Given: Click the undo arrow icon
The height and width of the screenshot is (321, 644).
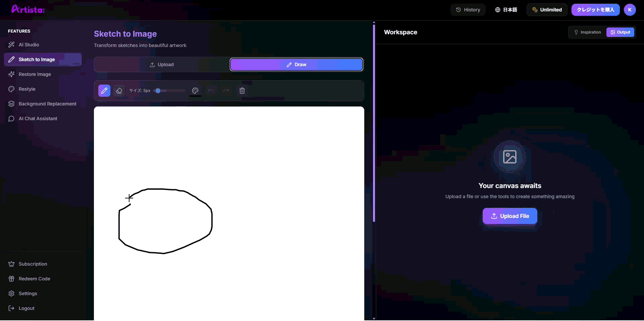Looking at the screenshot, I should (x=211, y=91).
